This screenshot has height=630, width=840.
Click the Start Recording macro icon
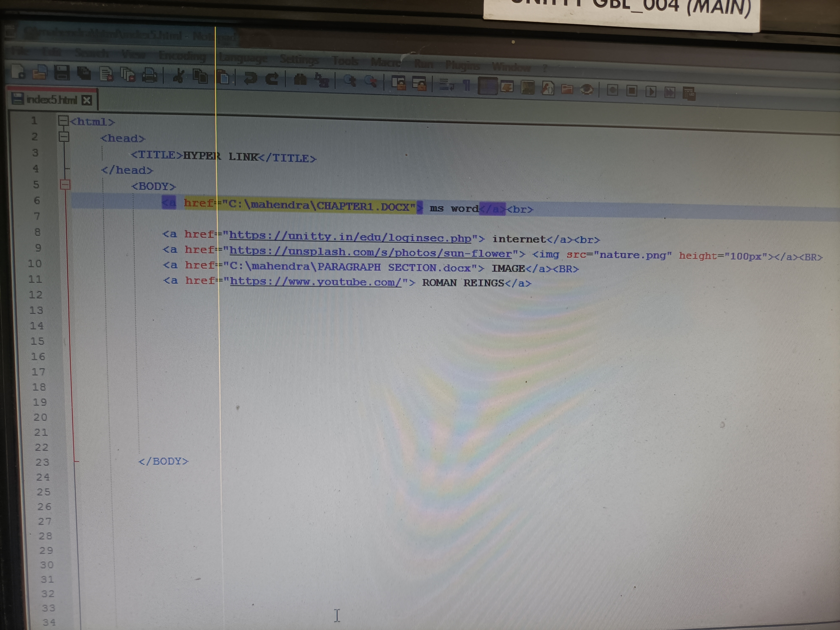612,90
